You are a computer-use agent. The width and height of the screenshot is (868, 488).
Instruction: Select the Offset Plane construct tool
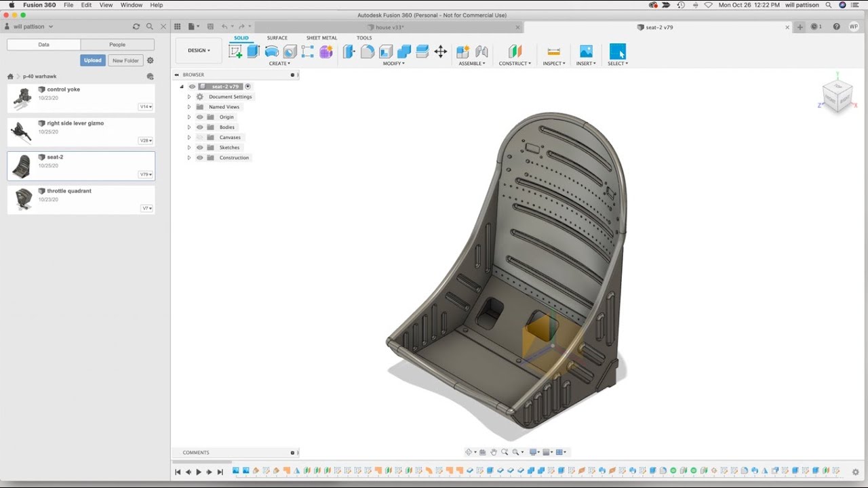point(515,52)
